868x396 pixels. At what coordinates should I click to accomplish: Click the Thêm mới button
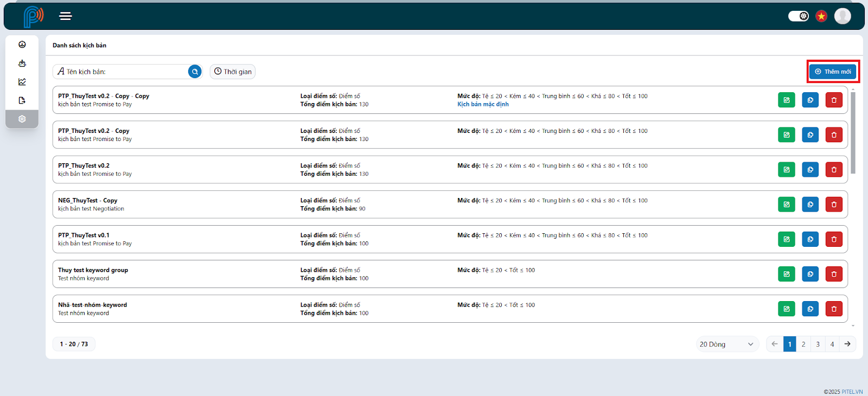point(833,72)
